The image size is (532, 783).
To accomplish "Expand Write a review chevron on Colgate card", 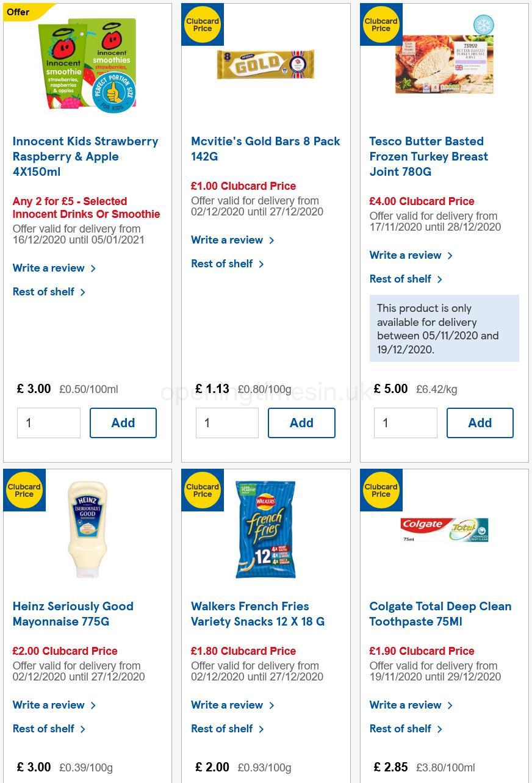I will click(x=450, y=705).
